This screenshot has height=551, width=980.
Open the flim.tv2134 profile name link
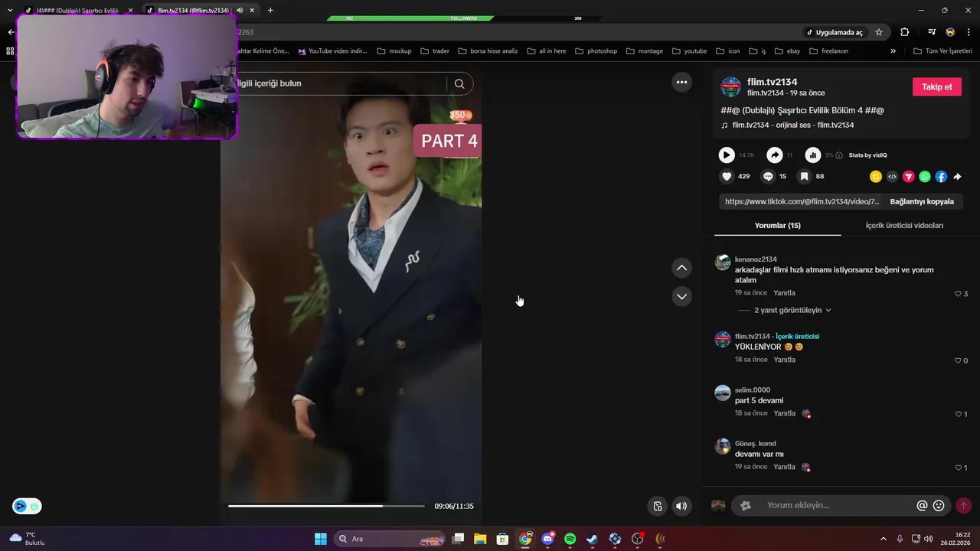[x=772, y=82]
